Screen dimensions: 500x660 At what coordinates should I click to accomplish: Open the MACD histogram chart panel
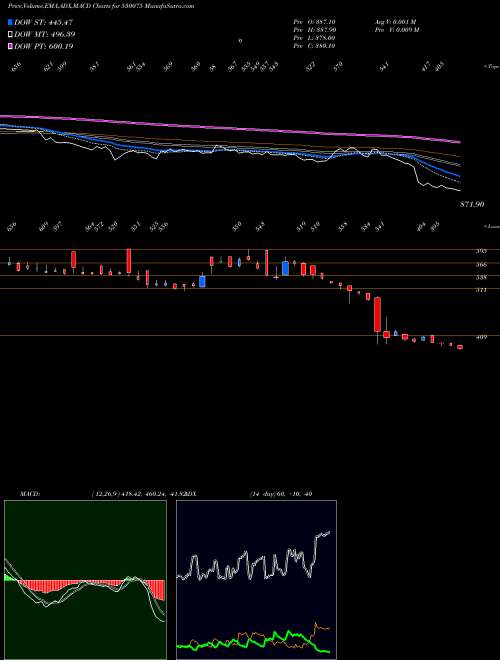coord(85,580)
